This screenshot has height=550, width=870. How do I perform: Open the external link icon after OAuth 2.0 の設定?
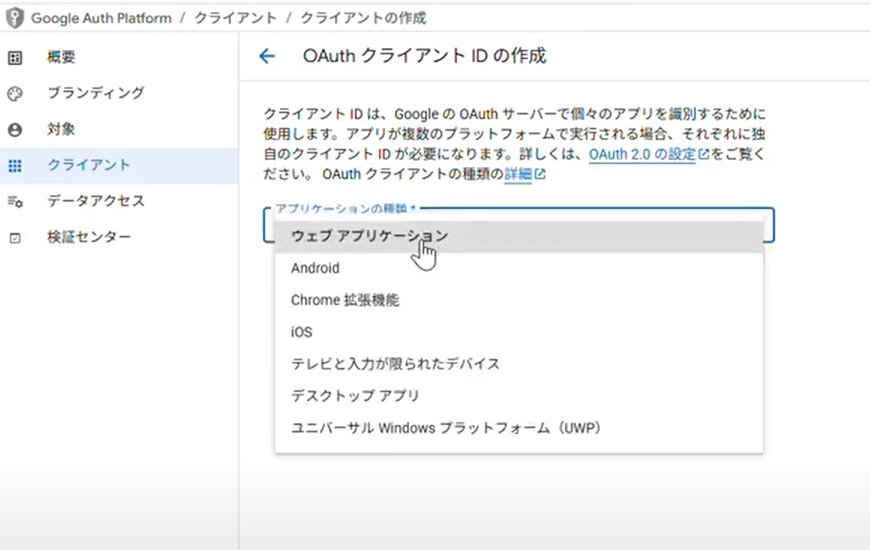click(x=704, y=154)
